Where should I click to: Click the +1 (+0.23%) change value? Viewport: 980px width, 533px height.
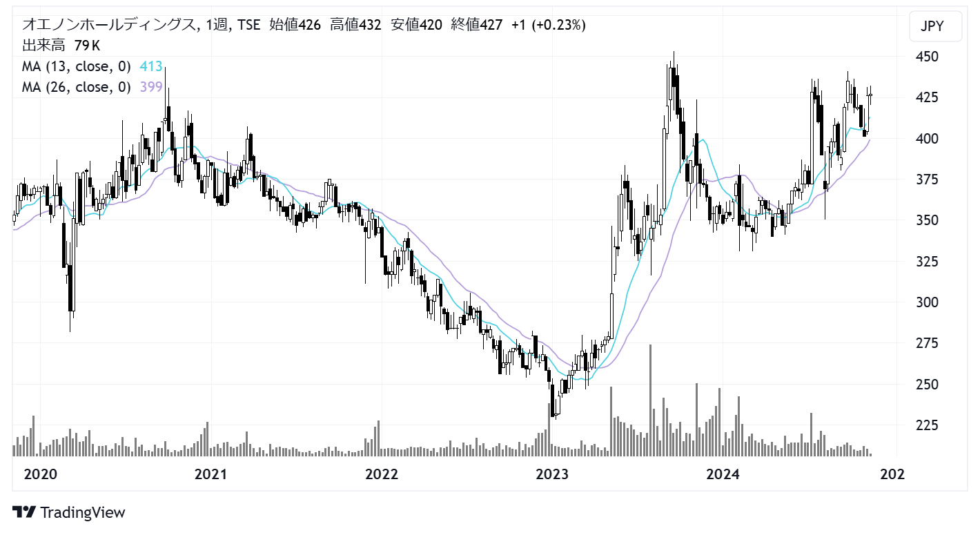coord(549,25)
